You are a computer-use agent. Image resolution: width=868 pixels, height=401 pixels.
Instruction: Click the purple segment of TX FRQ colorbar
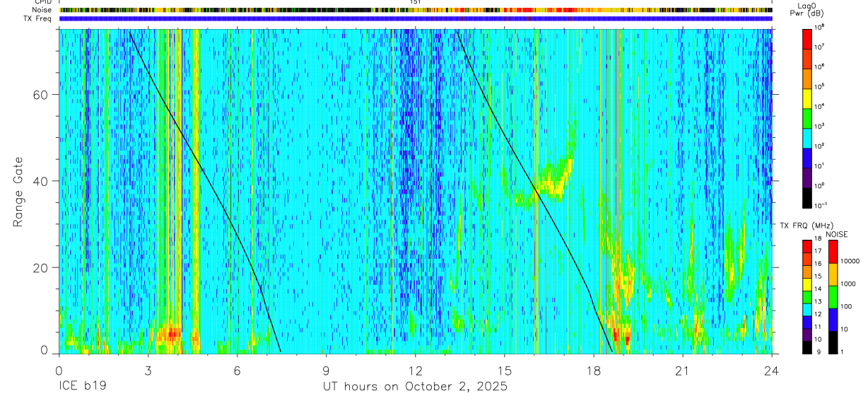807,335
